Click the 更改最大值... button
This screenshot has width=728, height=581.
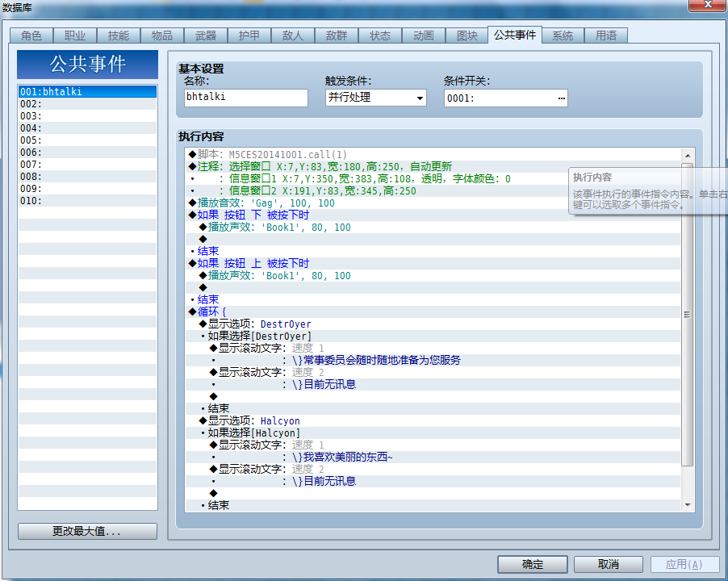click(87, 531)
